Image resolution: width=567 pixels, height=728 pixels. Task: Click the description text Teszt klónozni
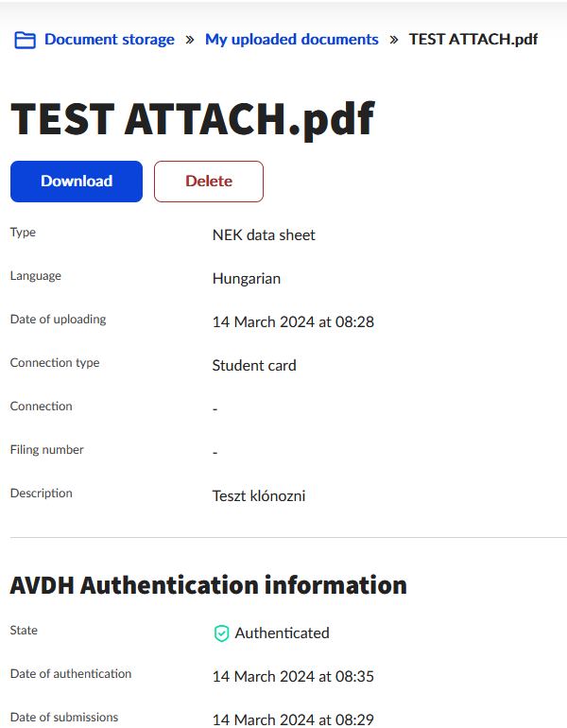pyautogui.click(x=258, y=495)
